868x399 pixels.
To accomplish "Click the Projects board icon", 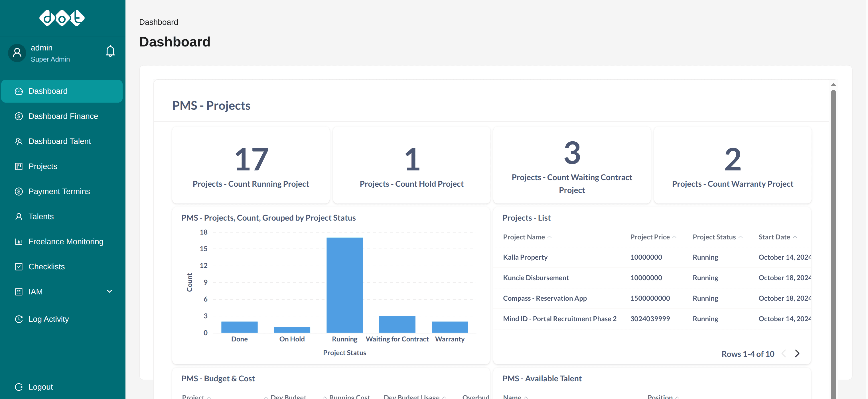I will coord(19,166).
